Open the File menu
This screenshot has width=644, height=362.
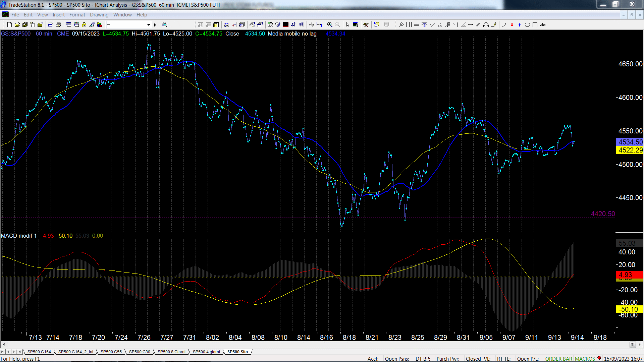click(15, 15)
